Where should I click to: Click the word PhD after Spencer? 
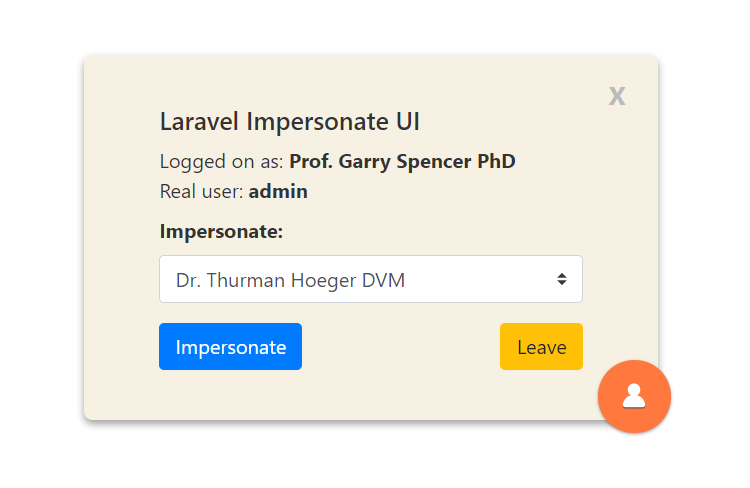pos(498,161)
